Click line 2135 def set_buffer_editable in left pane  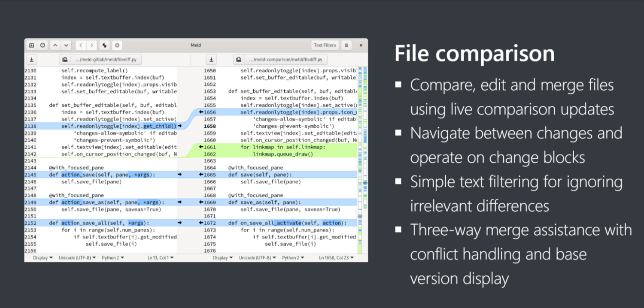[112, 106]
